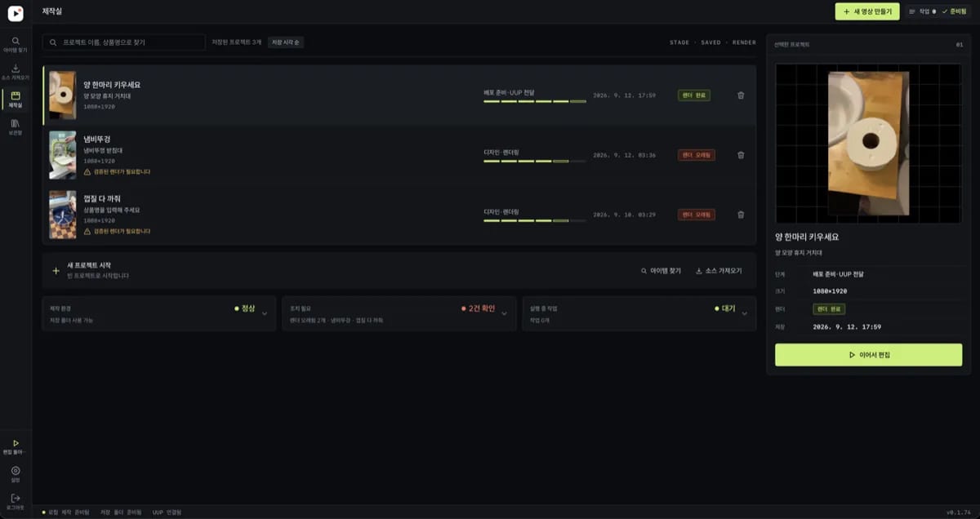Click the 이어서 편집 button
Screen dimensions: 980x519
point(868,355)
